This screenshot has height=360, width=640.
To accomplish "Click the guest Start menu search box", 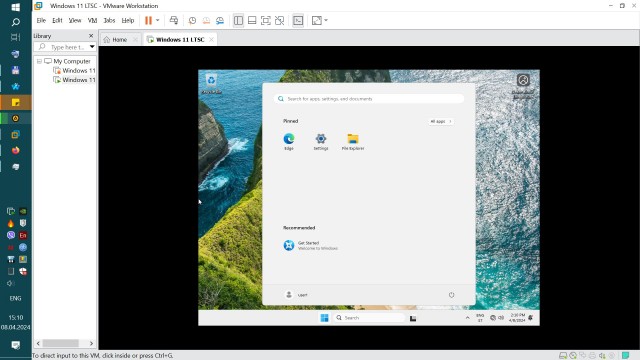I will pyautogui.click(x=369, y=99).
